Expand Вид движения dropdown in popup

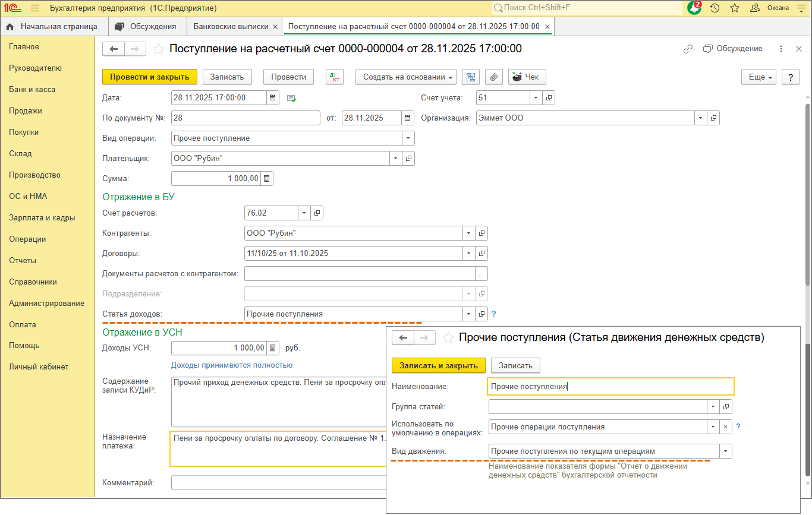[x=725, y=451]
